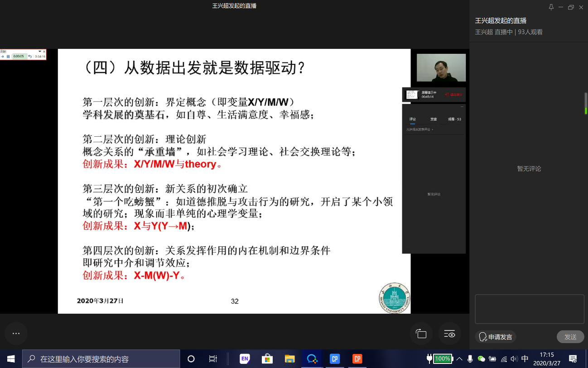The width and height of the screenshot is (588, 368).
Task: Click the red exit presentation link
Action: (x=454, y=95)
